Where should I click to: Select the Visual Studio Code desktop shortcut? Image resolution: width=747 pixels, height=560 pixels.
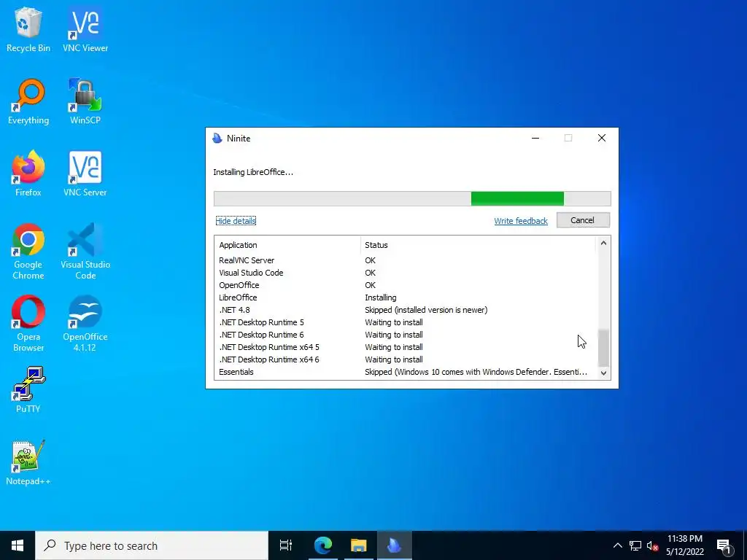85,252
